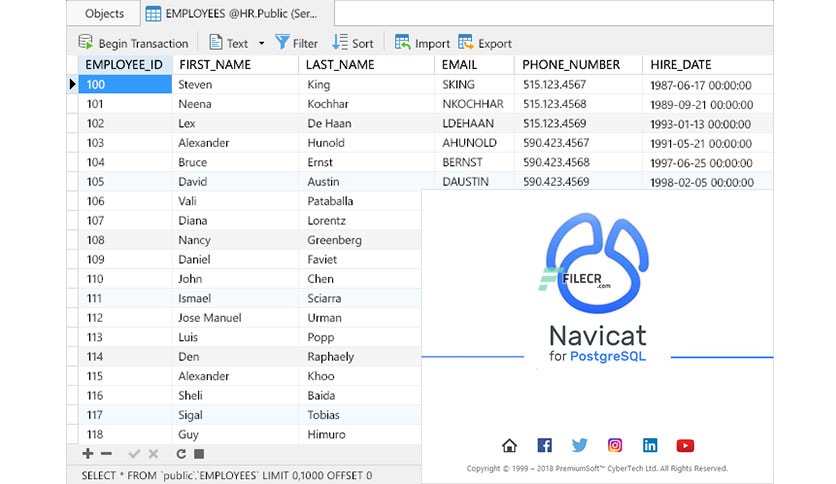Select the hire date 1997-06-25 00:00:00
Viewport: 836px width, 484px height.
pyautogui.click(x=708, y=163)
